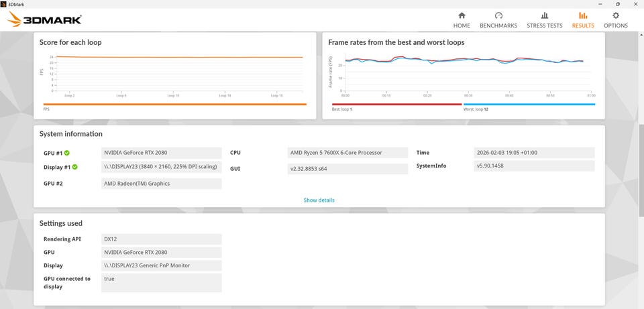This screenshot has height=309, width=644.
Task: Select the RESULTS navigation label
Action: (x=583, y=25)
